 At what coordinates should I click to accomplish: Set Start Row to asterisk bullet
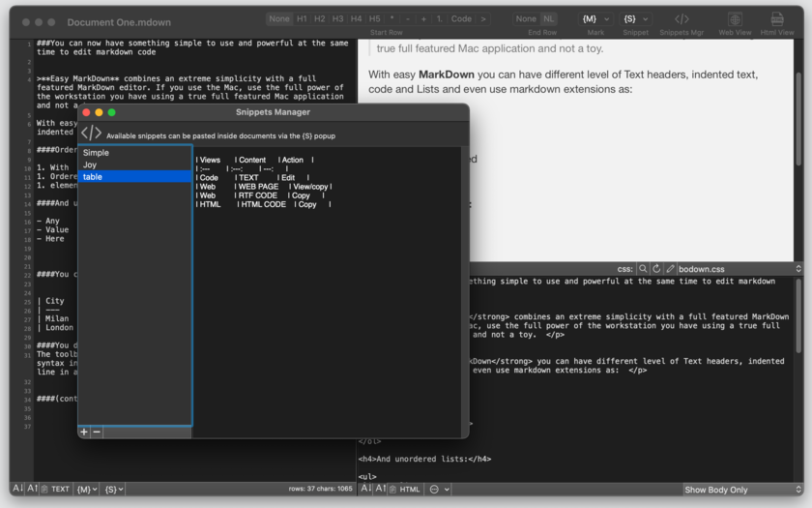pos(392,18)
